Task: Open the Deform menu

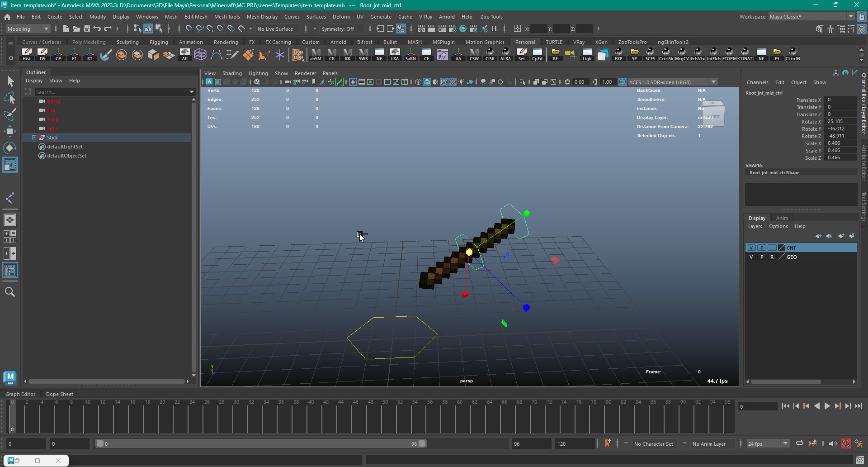Action: [x=341, y=17]
